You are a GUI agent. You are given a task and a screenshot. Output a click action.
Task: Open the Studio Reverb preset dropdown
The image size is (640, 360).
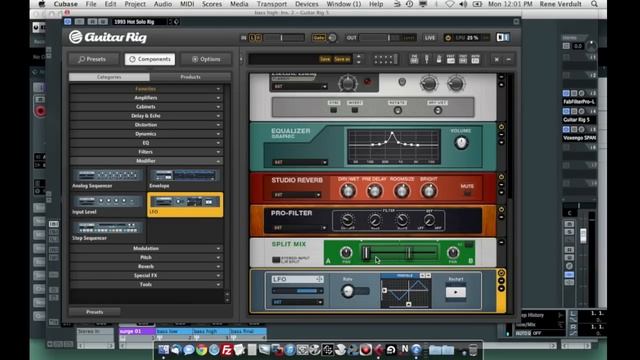(x=296, y=195)
